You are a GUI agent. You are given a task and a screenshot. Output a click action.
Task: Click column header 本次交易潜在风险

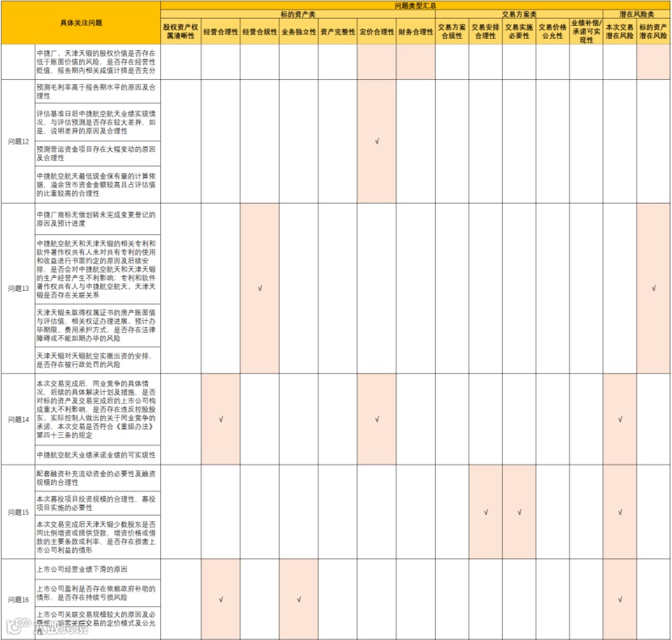[x=619, y=32]
